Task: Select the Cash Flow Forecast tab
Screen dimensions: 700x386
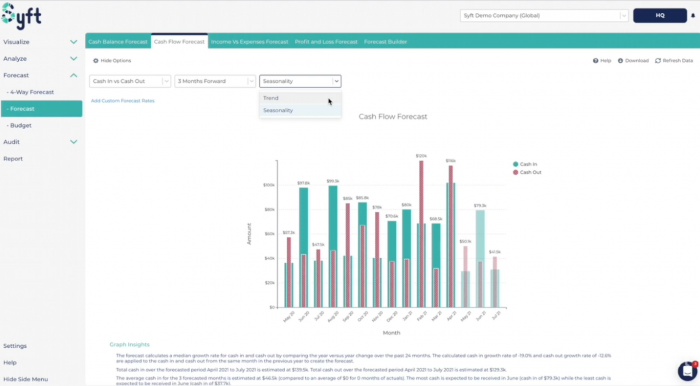Action: tap(179, 42)
